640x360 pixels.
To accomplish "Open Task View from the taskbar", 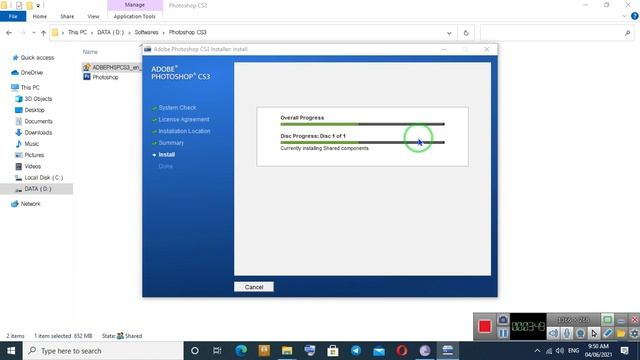I will click(217, 351).
